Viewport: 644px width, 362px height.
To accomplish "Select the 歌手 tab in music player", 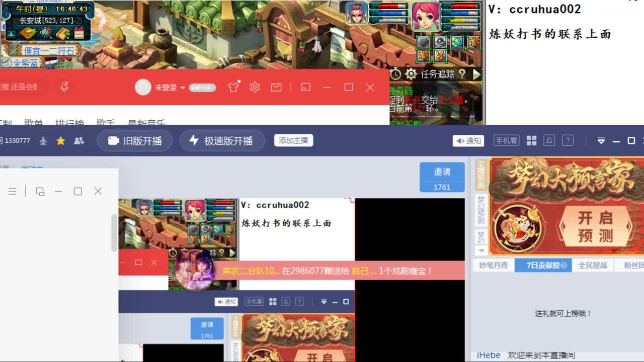I will [x=106, y=122].
